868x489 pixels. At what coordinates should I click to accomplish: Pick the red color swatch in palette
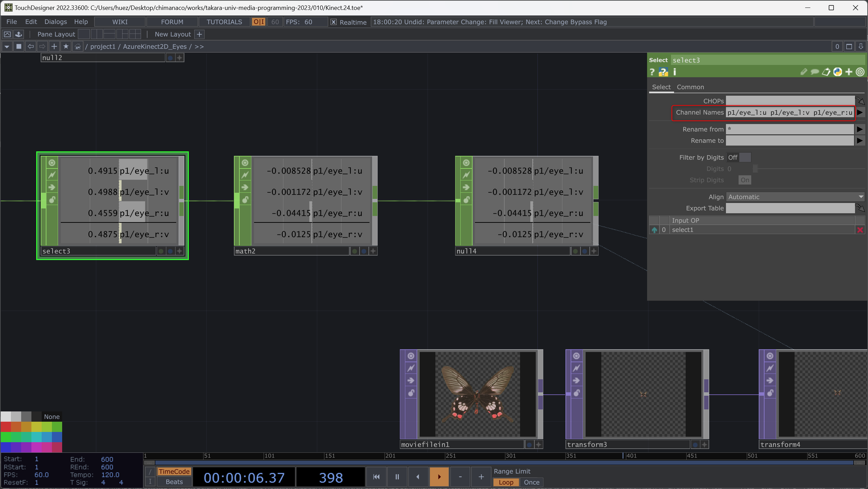pyautogui.click(x=5, y=426)
